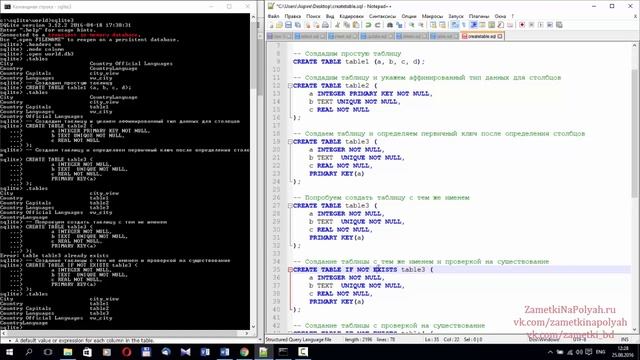Image resolution: width=640 pixels, height=360 pixels.
Task: Create a new file in Notepad++ toolbar
Action: click(x=271, y=25)
